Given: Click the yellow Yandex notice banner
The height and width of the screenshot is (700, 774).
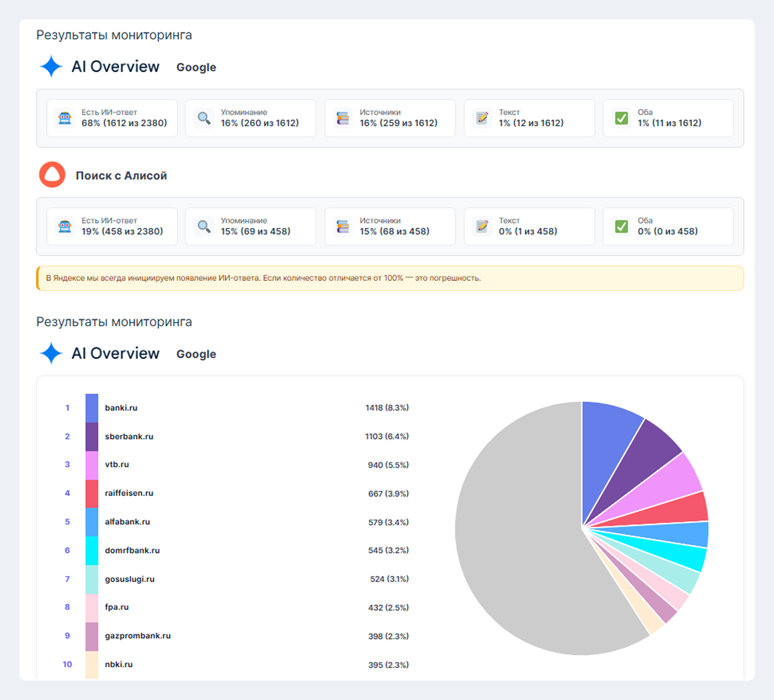Looking at the screenshot, I should 390,278.
